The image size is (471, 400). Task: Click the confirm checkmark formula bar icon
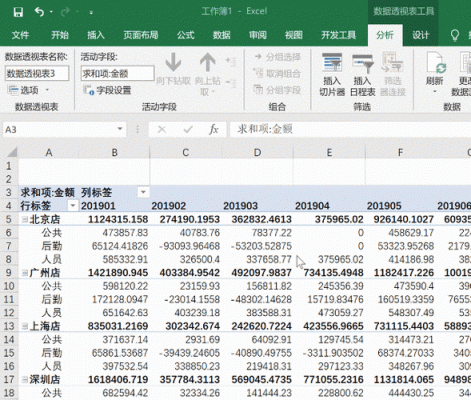188,129
